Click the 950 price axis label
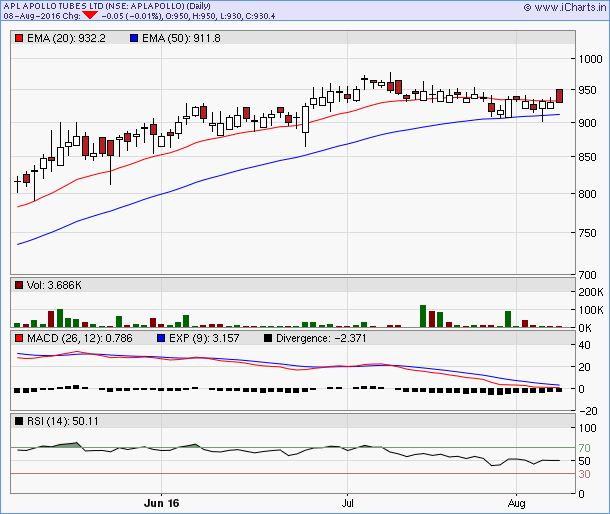 coord(587,90)
